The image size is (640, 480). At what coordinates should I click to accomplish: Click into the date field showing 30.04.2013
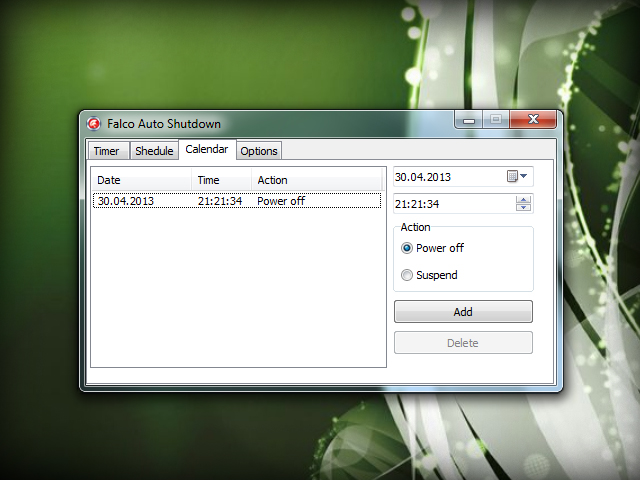point(447,177)
